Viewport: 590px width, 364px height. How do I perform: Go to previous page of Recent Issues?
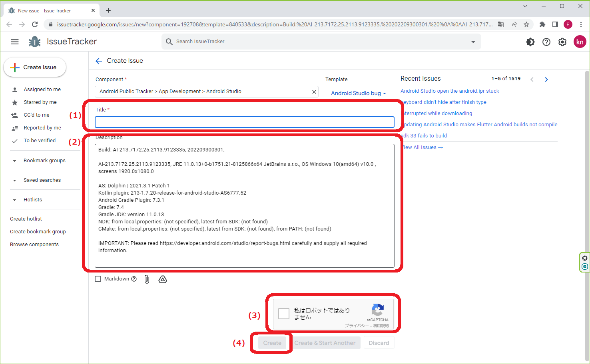532,80
